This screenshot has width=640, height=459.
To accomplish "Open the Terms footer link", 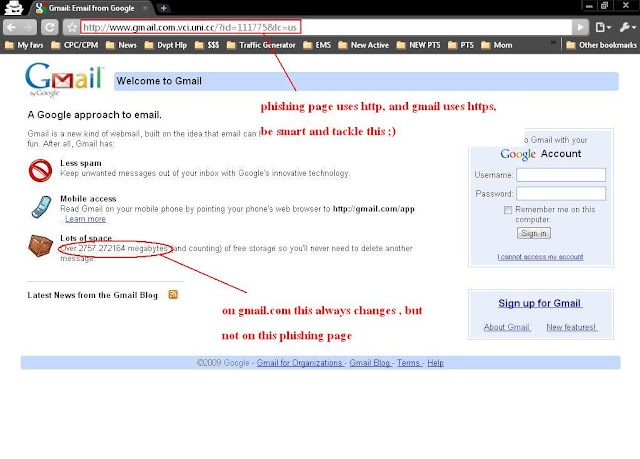I will [409, 363].
